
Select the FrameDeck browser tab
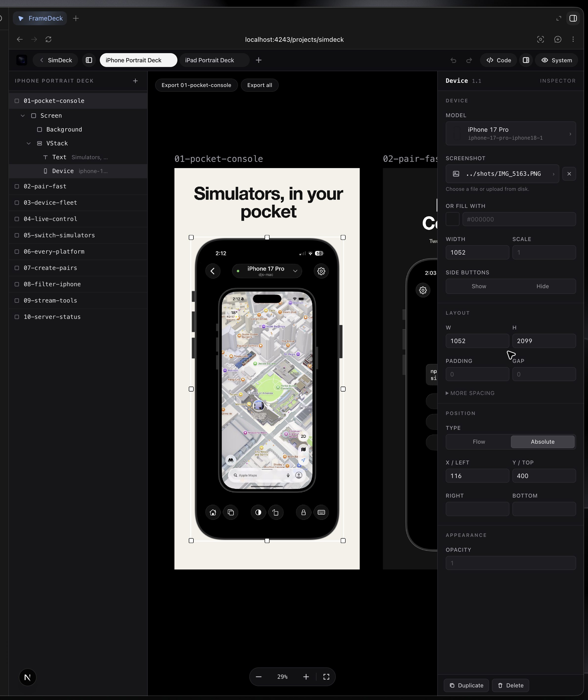[x=40, y=18]
